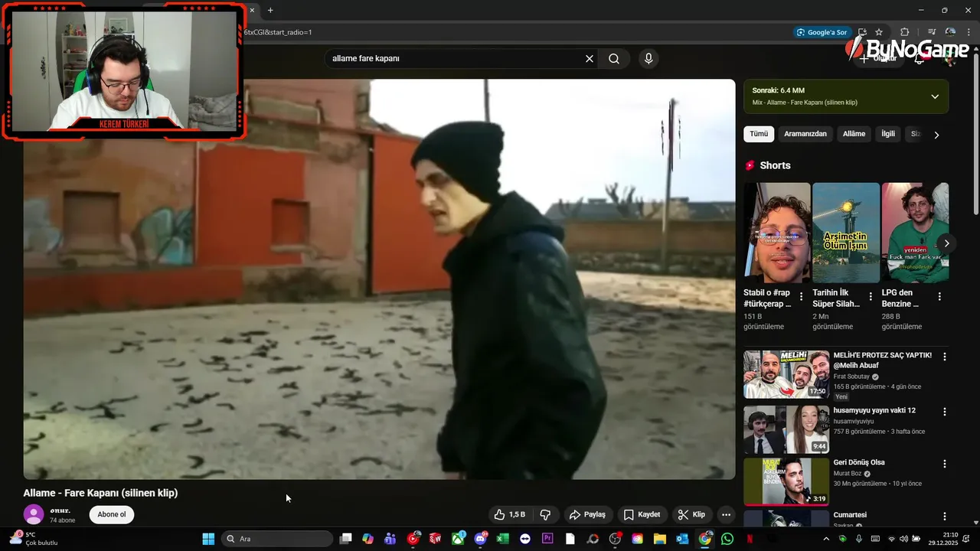This screenshot has height=551, width=980.
Task: Click the YouTube search magnifier button
Action: coord(614,59)
